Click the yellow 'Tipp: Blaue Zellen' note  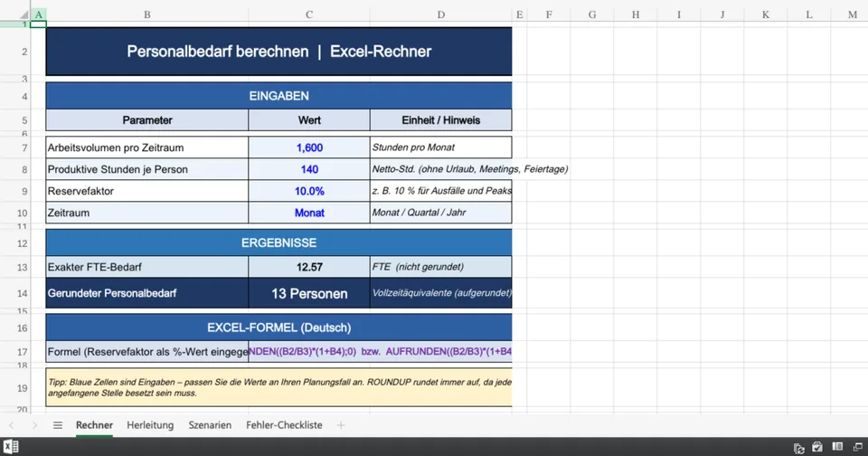[279, 388]
